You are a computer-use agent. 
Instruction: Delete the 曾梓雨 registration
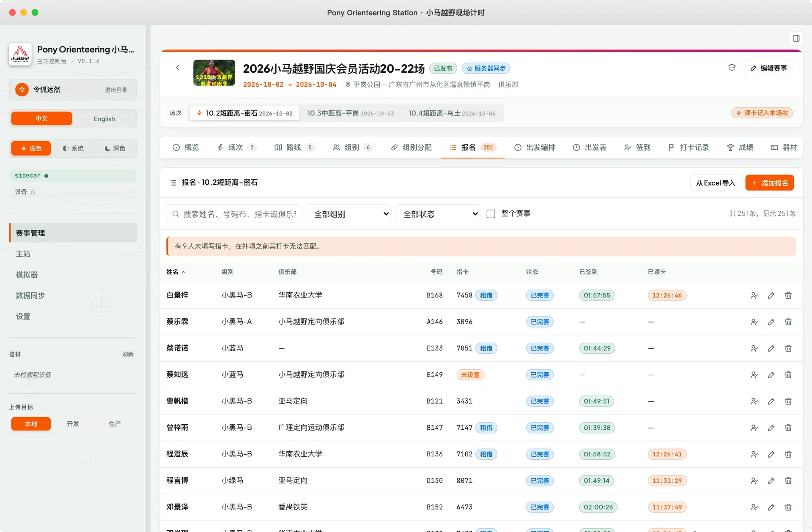tap(788, 428)
